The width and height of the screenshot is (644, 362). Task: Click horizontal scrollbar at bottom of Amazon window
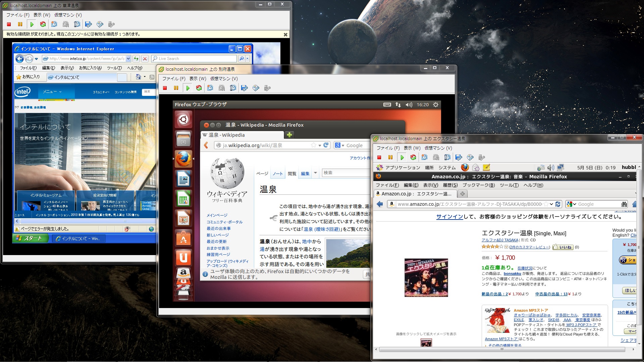502,350
